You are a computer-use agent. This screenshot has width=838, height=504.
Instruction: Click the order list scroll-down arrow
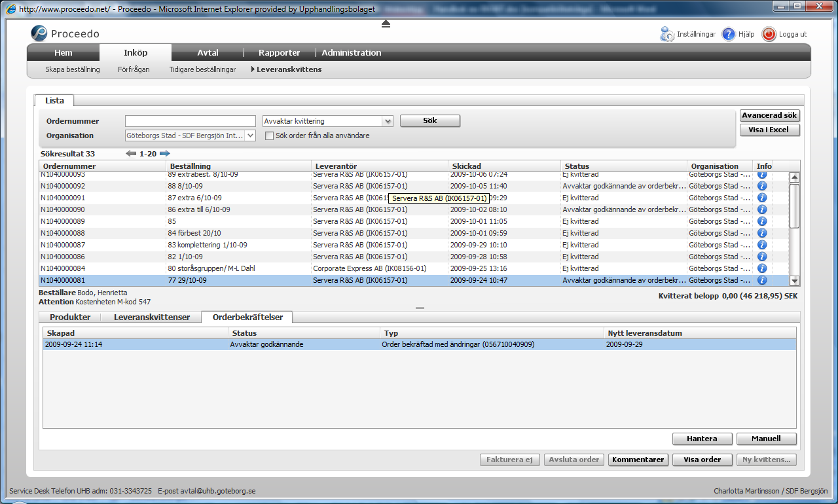pyautogui.click(x=795, y=281)
